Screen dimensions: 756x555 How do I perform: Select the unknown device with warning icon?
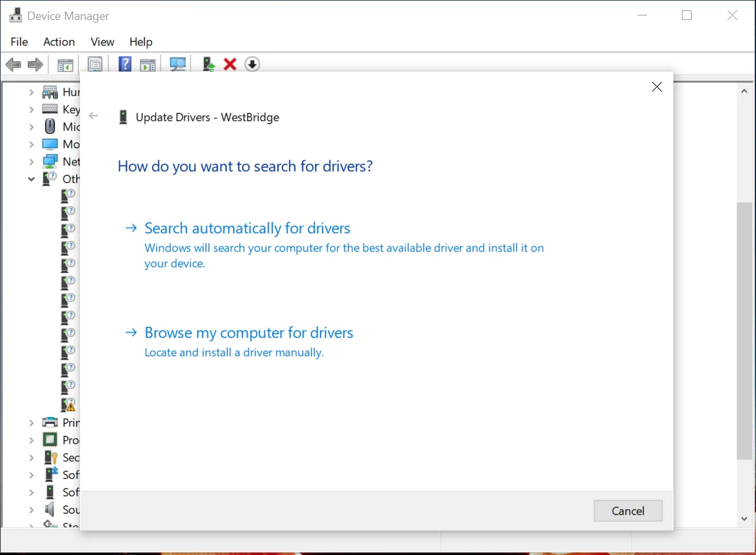click(x=68, y=405)
